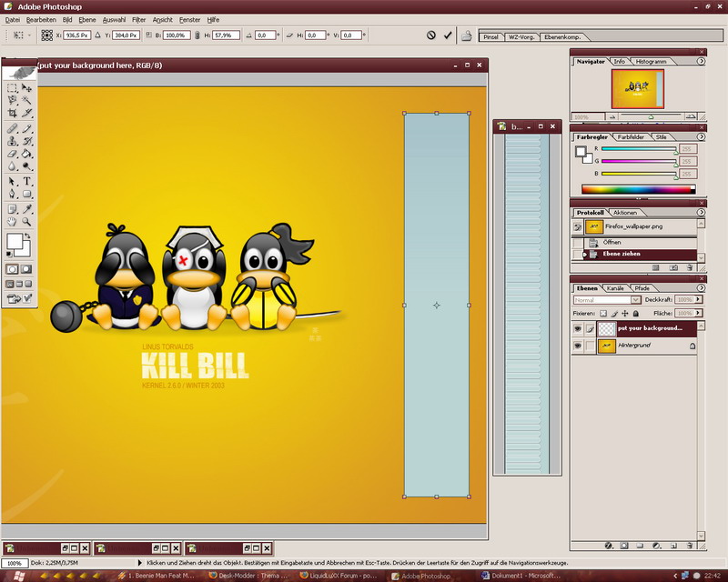Open the status bar info arrow
The width and height of the screenshot is (728, 582).
(140, 563)
